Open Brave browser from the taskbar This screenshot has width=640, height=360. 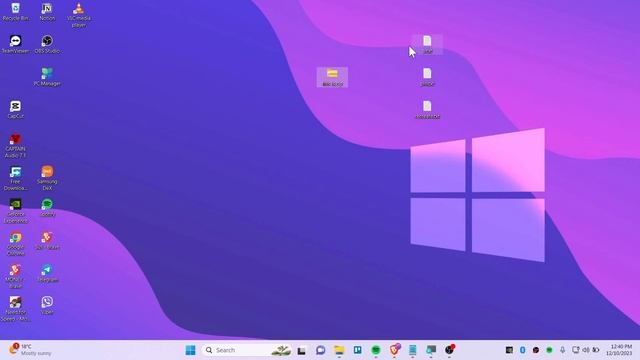click(x=395, y=350)
